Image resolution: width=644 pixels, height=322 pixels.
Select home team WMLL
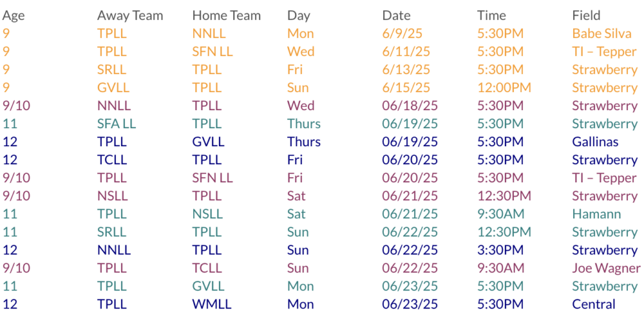tap(212, 305)
